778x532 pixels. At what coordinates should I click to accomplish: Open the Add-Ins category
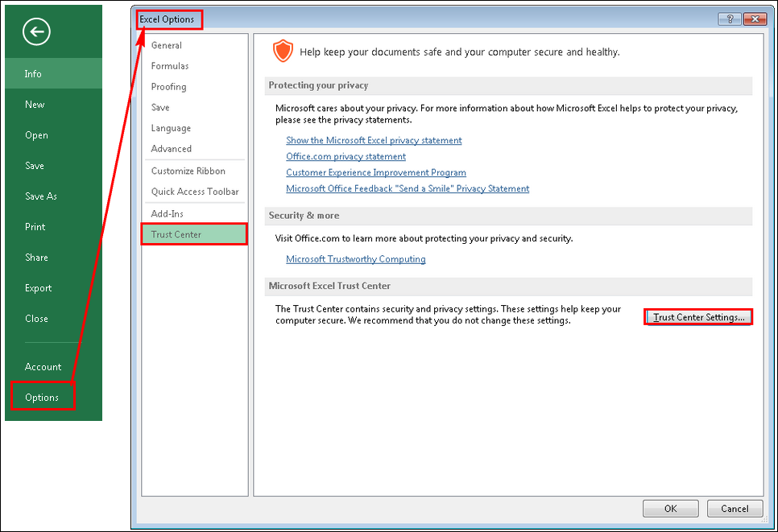(166, 213)
